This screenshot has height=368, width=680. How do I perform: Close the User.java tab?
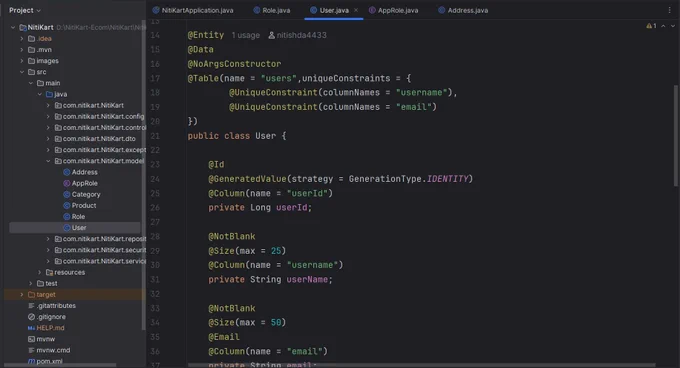coord(356,10)
